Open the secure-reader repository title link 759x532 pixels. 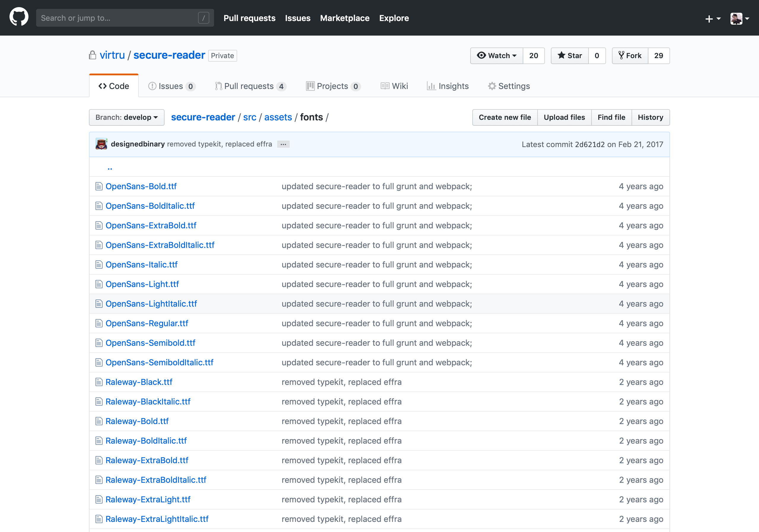point(169,55)
